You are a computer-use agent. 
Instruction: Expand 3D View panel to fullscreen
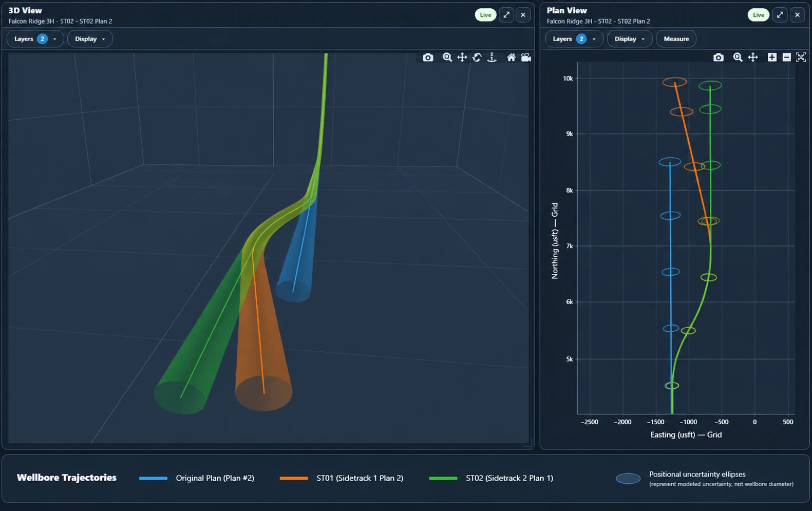coord(506,15)
